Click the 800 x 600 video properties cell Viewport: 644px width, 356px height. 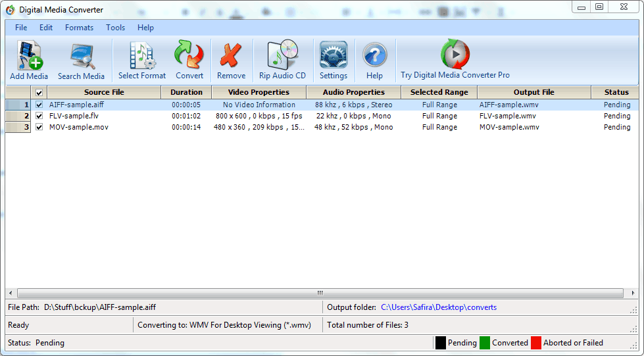(259, 116)
